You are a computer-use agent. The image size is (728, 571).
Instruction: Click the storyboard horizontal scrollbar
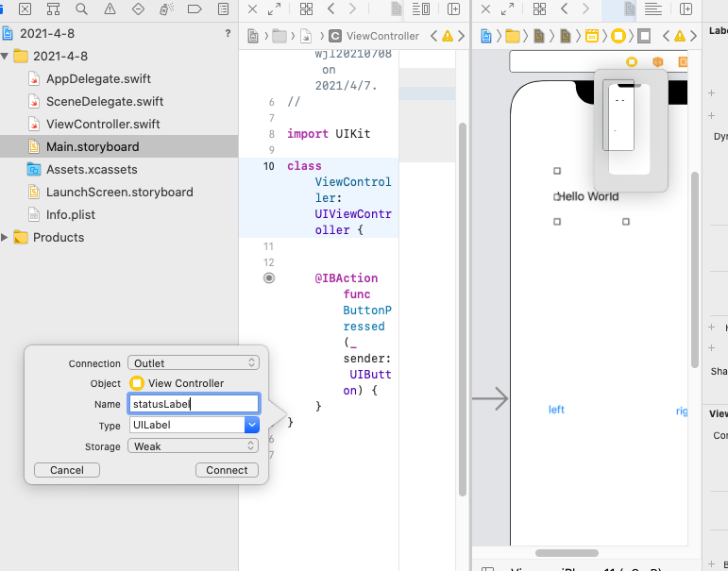pyautogui.click(x=567, y=553)
